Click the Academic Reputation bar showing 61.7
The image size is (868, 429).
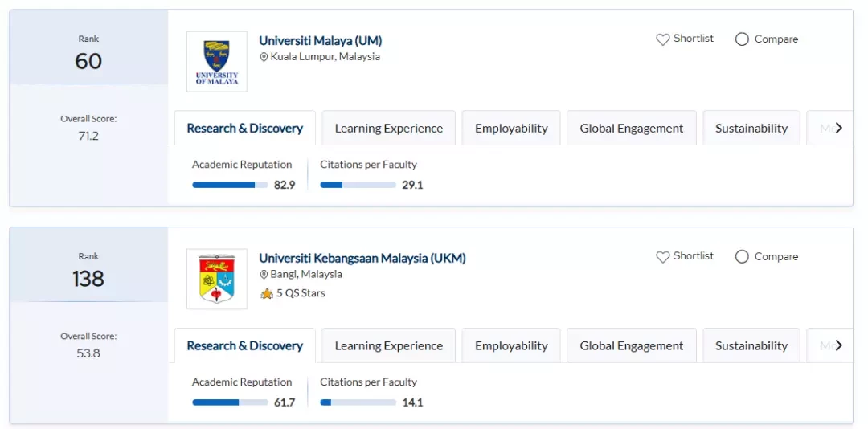coord(231,402)
